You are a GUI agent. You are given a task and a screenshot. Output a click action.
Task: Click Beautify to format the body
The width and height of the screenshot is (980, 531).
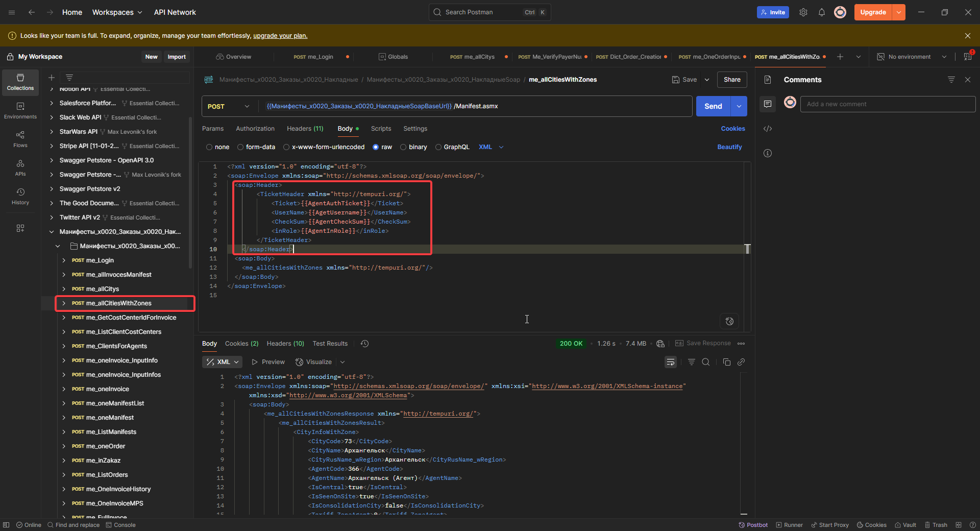(729, 147)
